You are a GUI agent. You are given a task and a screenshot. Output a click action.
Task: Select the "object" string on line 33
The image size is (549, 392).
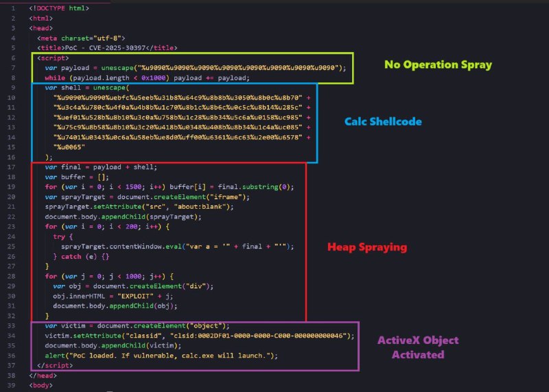(x=206, y=326)
